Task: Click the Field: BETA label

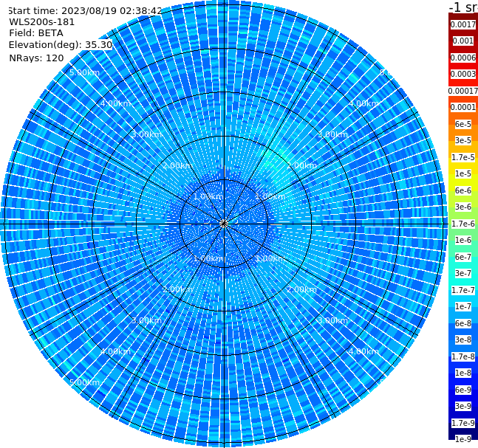Action: (x=36, y=33)
